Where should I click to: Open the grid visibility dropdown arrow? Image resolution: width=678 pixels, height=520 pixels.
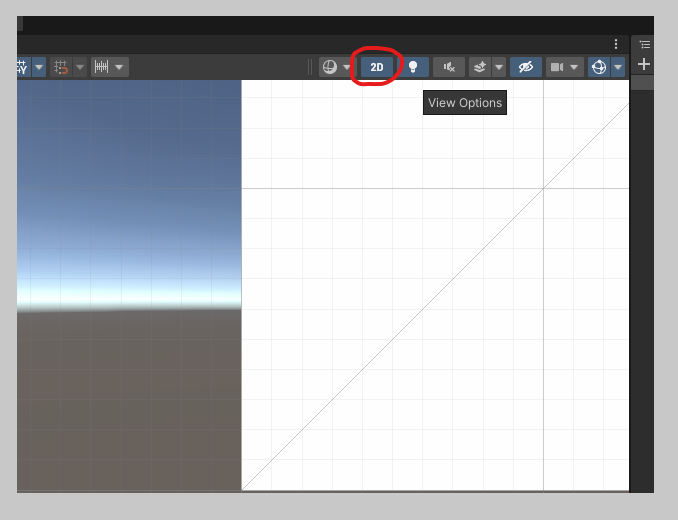click(39, 67)
